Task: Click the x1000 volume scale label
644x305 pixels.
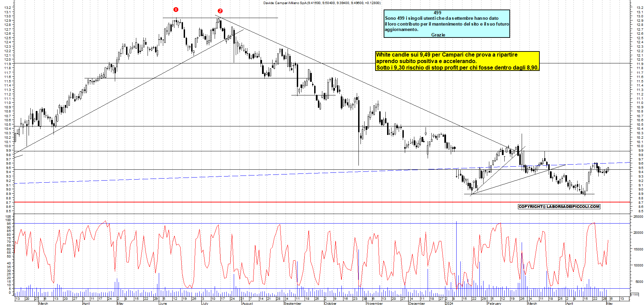Action: tap(634, 294)
